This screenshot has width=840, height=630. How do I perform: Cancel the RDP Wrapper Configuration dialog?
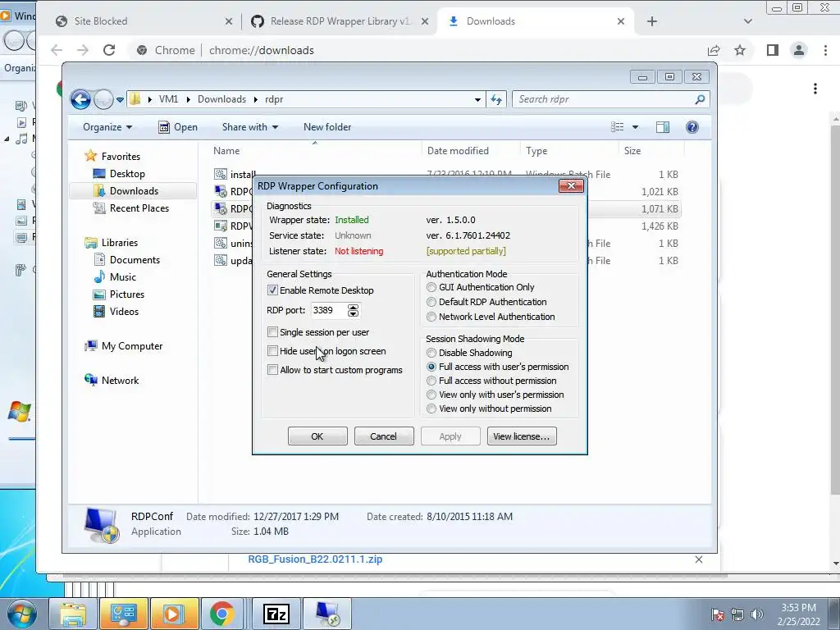click(384, 436)
